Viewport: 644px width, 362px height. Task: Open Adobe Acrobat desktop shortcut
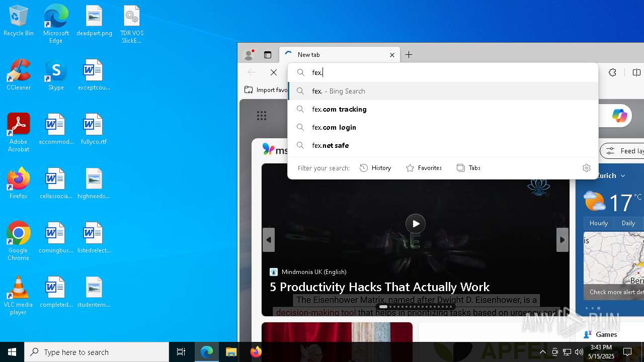(x=19, y=133)
